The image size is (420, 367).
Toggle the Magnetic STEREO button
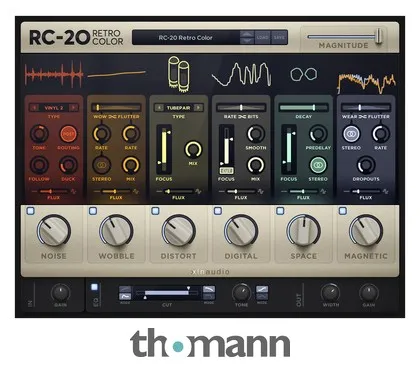point(351,134)
